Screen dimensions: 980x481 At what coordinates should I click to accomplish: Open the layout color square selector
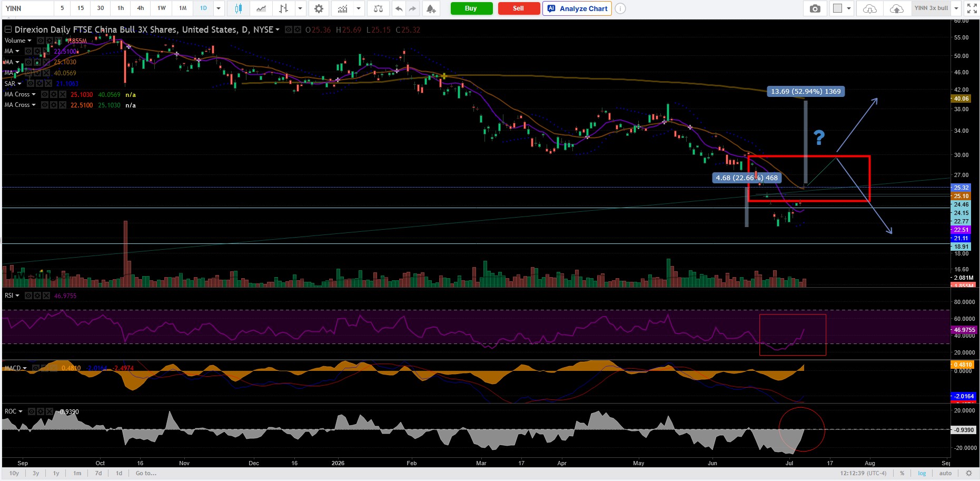click(837, 8)
